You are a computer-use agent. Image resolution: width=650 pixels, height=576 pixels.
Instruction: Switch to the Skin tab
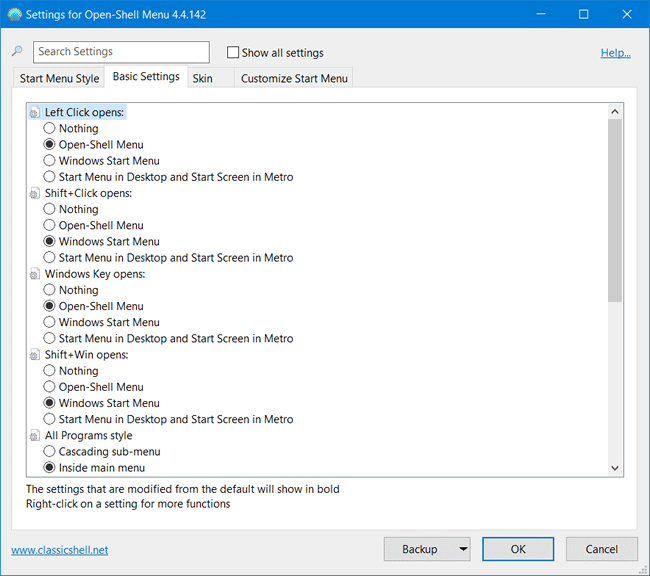point(202,78)
